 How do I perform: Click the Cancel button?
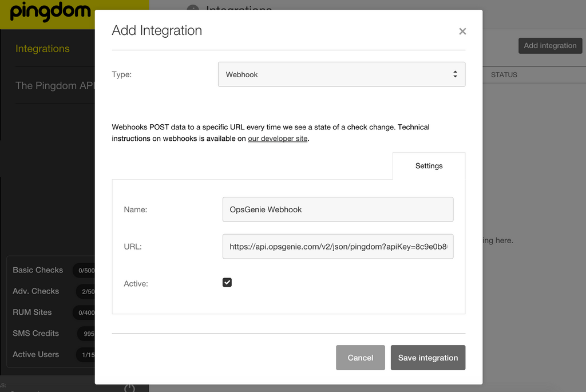tap(361, 358)
